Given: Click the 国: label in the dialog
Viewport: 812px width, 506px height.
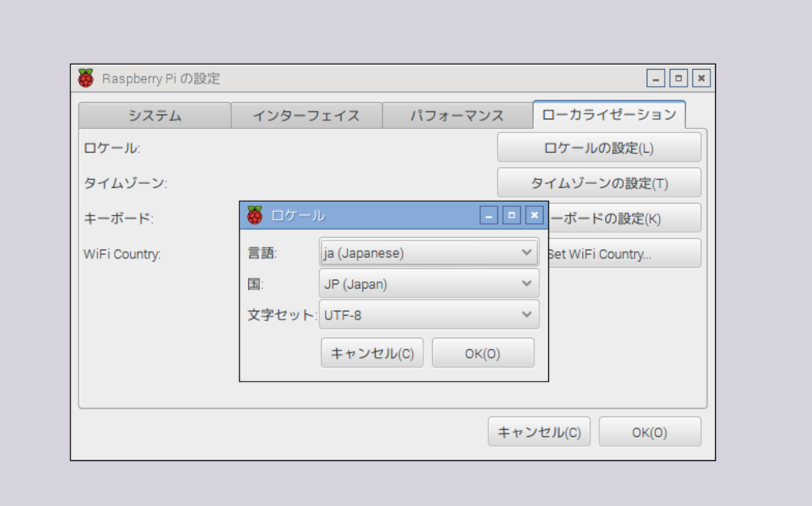Looking at the screenshot, I should click(x=255, y=284).
